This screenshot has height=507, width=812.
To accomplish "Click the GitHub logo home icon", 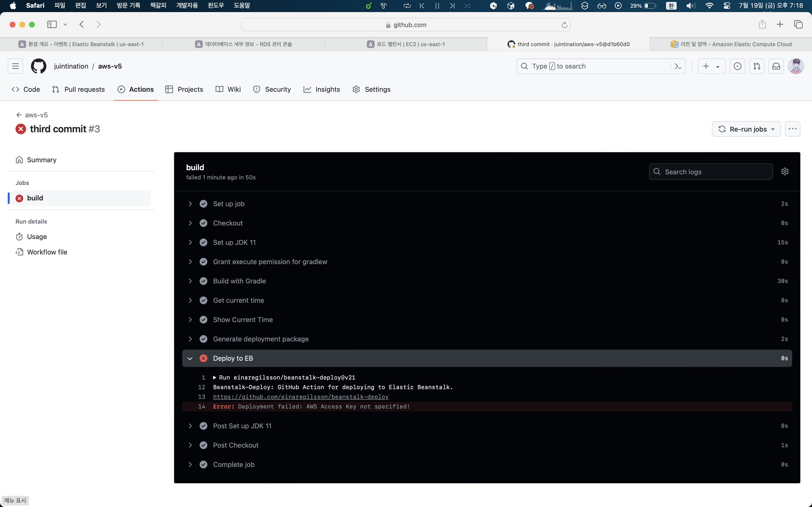I will (x=39, y=66).
